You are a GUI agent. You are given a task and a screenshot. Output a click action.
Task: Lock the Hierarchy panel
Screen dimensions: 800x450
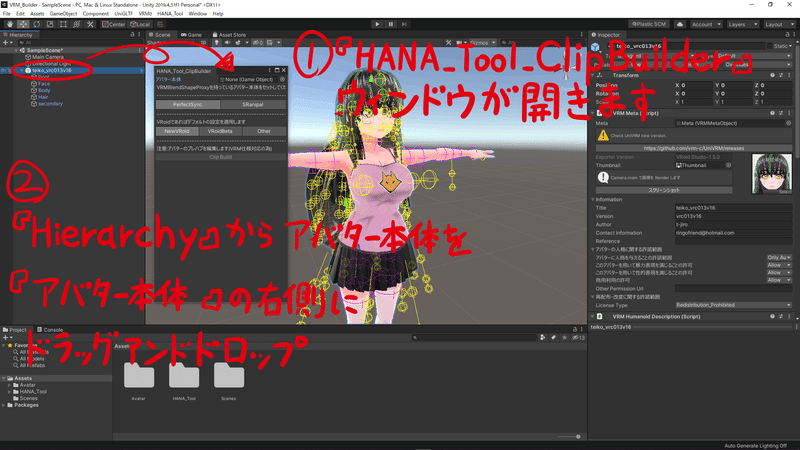tap(132, 35)
